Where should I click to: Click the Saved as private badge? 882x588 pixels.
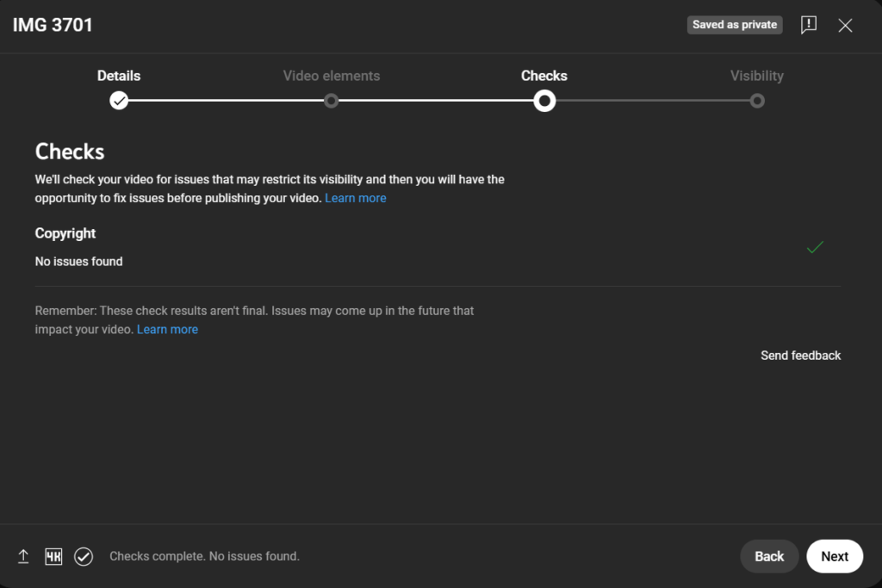[735, 25]
